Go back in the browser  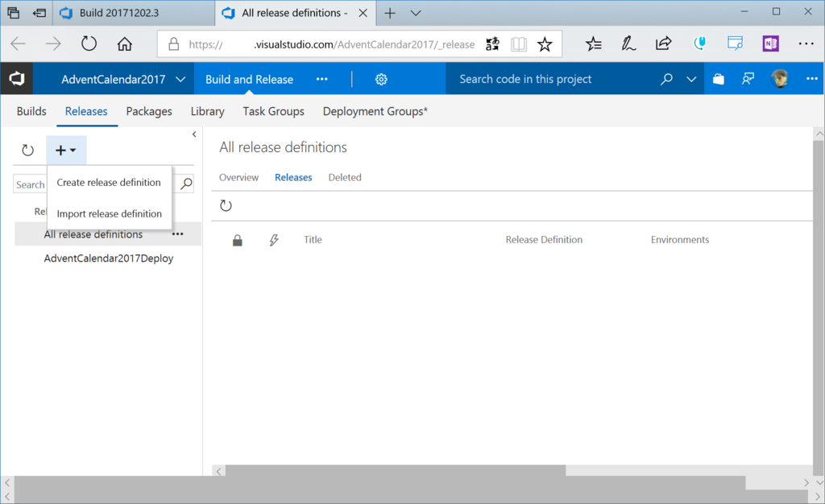point(18,43)
